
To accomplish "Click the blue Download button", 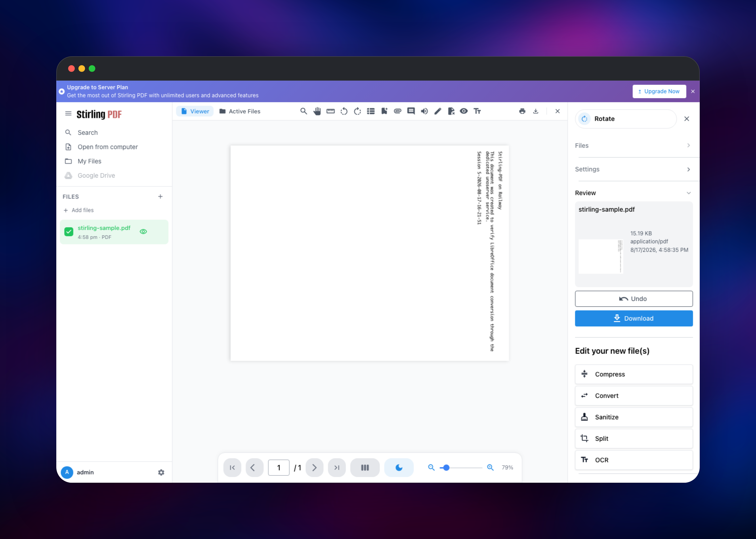I will click(634, 318).
